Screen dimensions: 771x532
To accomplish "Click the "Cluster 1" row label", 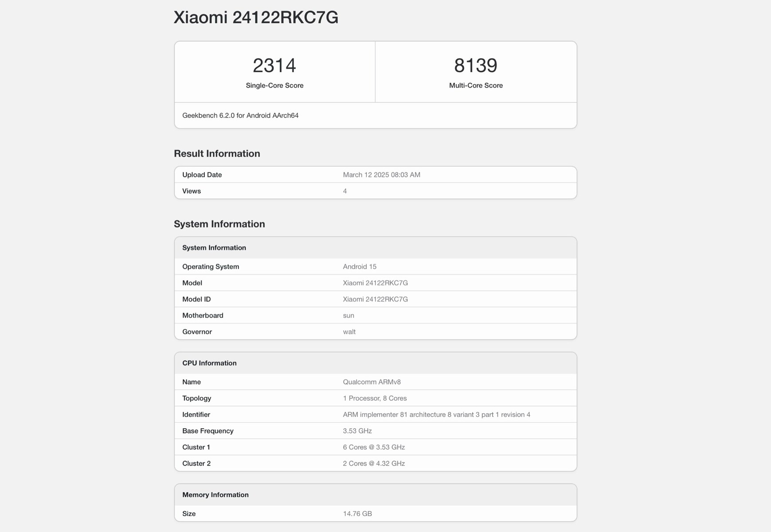I will click(x=196, y=447).
